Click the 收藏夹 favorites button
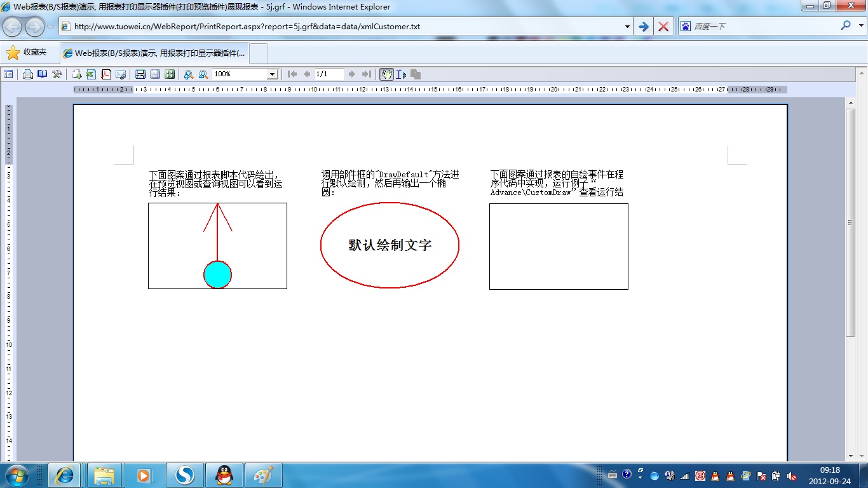Viewport: 868px width, 488px height. 27,53
